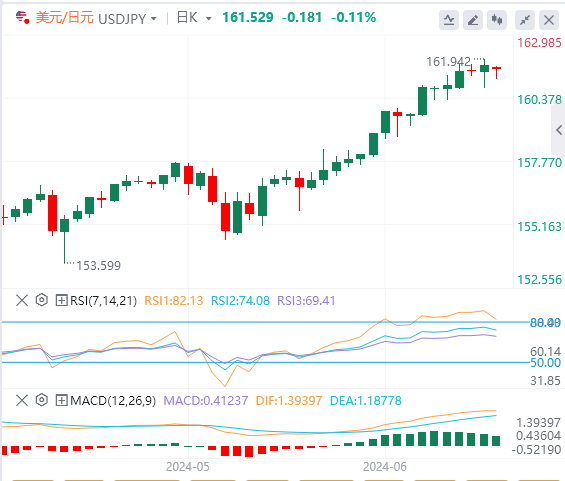Collapse the chart with the shrink arrows icon
This screenshot has width=565, height=481.
(525, 20)
